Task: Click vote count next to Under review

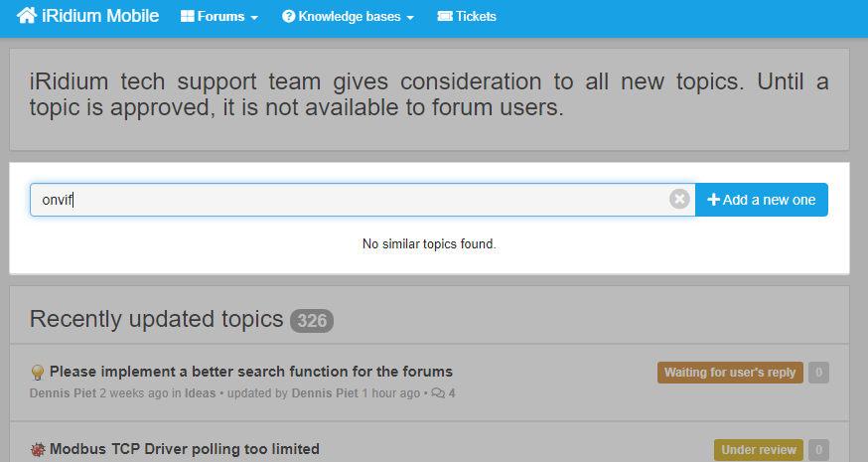Action: (818, 450)
